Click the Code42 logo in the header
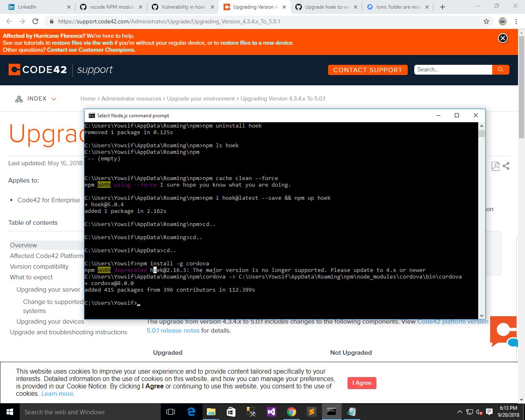525x420 pixels. point(37,69)
